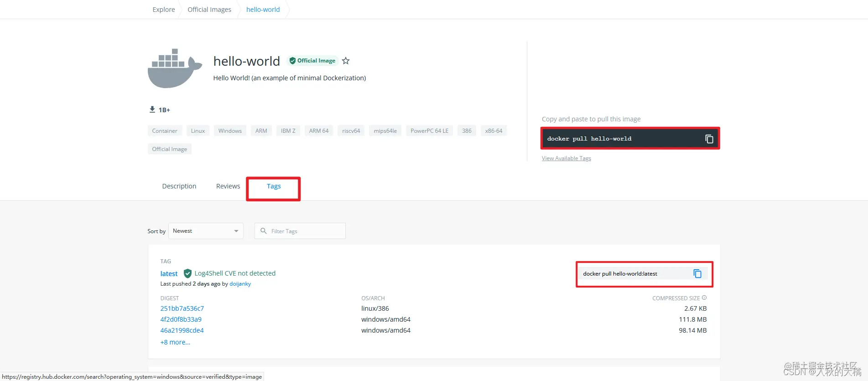Open the latest tag link

(169, 274)
